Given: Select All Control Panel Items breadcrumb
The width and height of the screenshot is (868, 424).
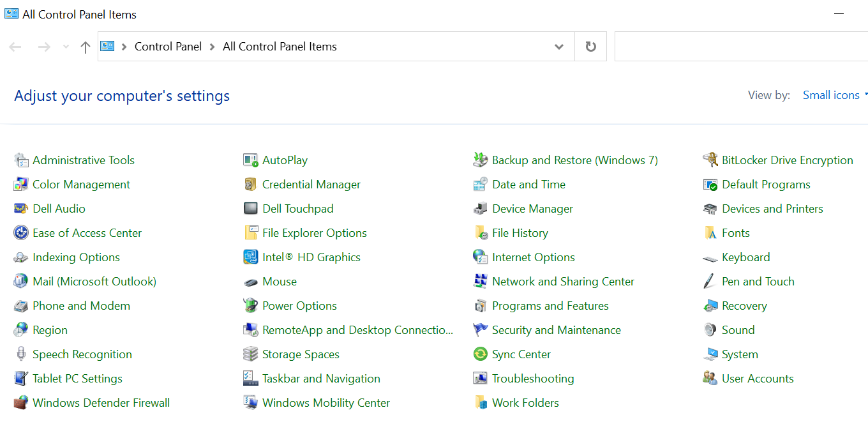Looking at the screenshot, I should click(280, 47).
